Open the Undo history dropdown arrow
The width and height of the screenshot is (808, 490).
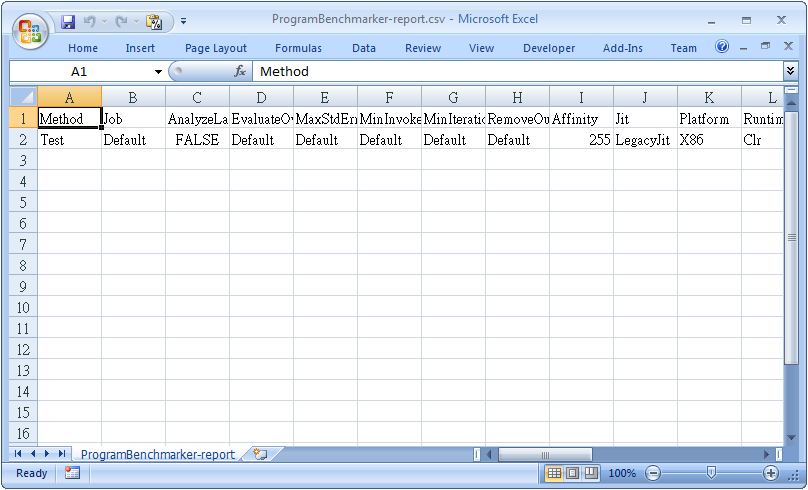pyautogui.click(x=105, y=22)
